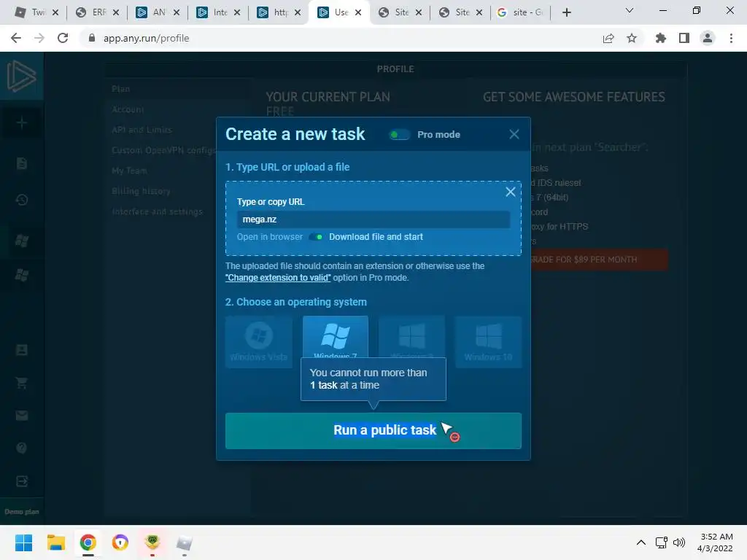Click the lower Windows flag sidebar icon

pyautogui.click(x=21, y=275)
